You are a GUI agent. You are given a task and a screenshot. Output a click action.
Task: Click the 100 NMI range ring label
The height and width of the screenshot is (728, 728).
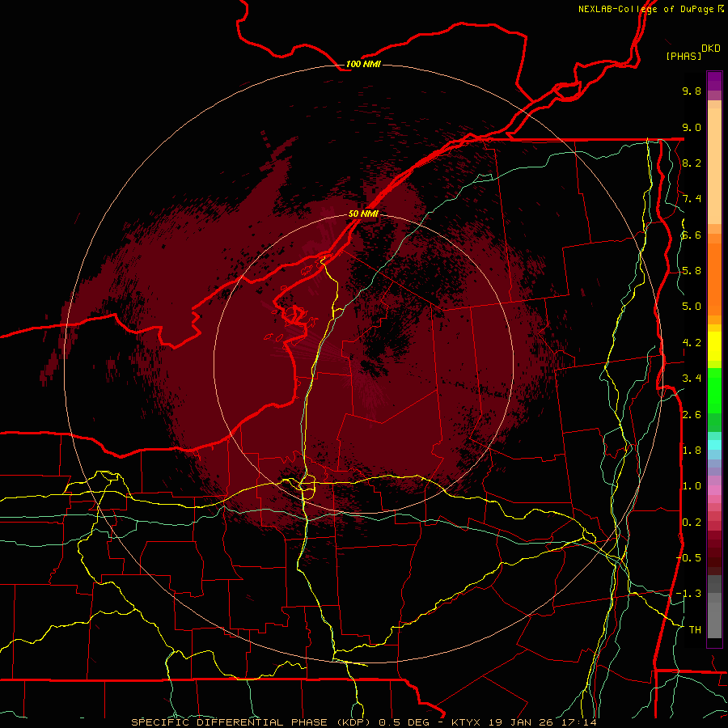click(x=363, y=64)
